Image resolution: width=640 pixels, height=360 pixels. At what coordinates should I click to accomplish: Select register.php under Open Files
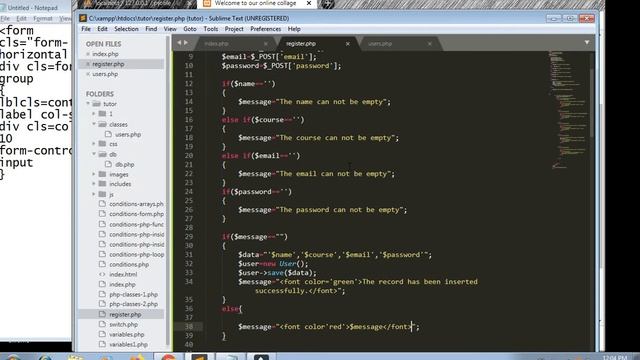(108, 64)
